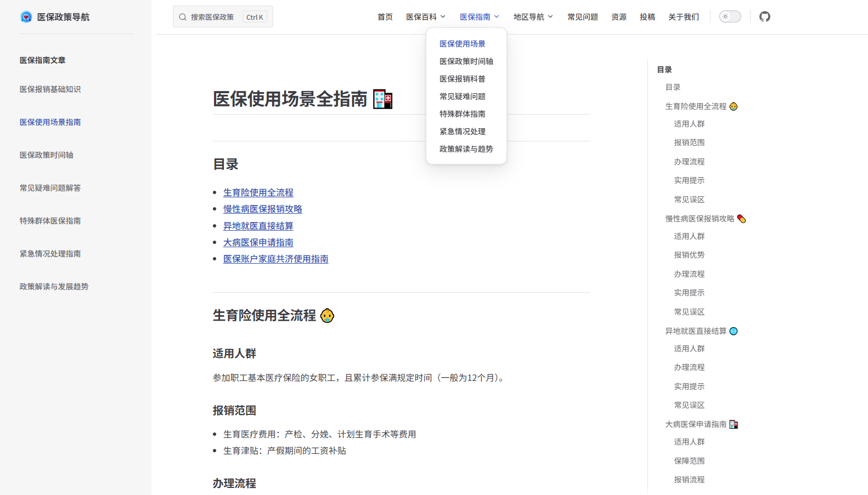Screen dimensions: 868x495
Task: Jump to 保障范围 in the right outline
Action: click(689, 461)
